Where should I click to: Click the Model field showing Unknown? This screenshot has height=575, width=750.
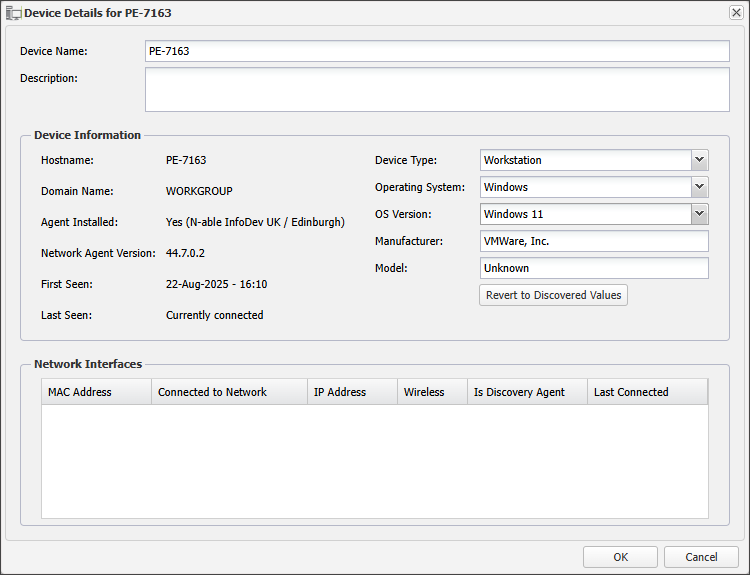coord(594,268)
